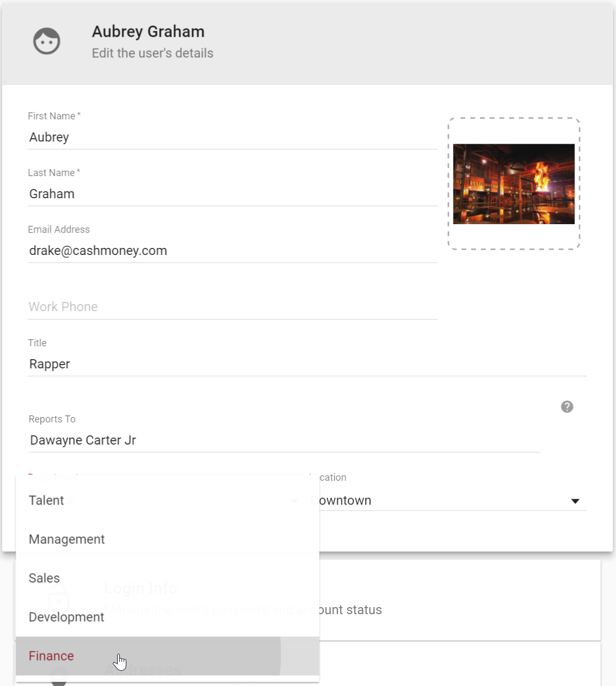The image size is (616, 686).
Task: Select Development department option
Action: click(167, 617)
